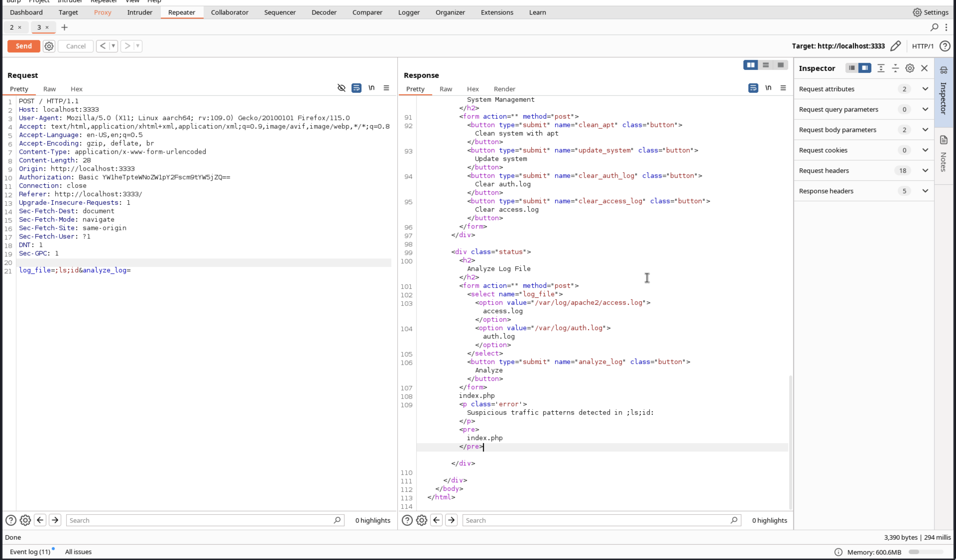
Task: Expand the Request headers section
Action: (x=925, y=171)
